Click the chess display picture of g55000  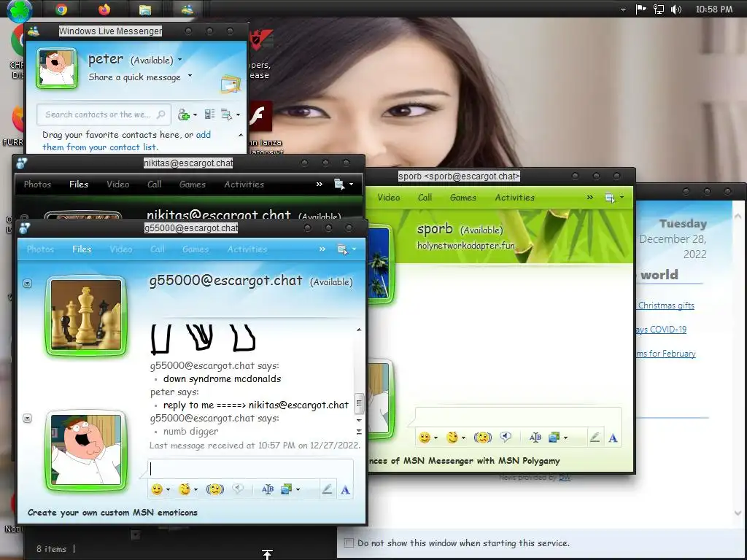tap(86, 315)
